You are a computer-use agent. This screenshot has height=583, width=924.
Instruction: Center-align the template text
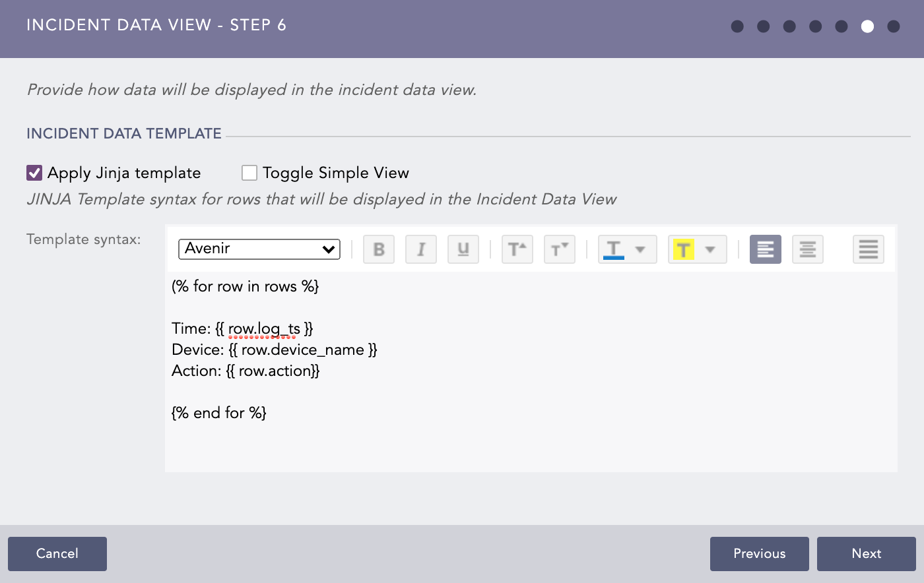coord(807,249)
